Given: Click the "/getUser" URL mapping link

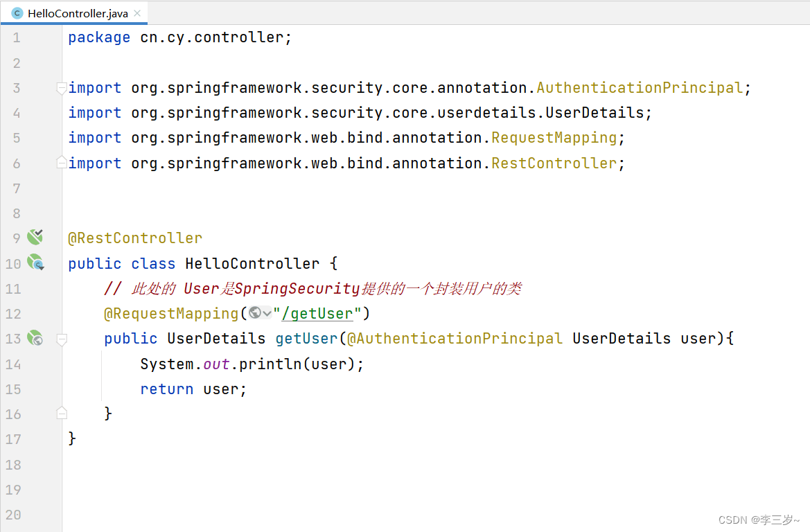Looking at the screenshot, I should 317,314.
